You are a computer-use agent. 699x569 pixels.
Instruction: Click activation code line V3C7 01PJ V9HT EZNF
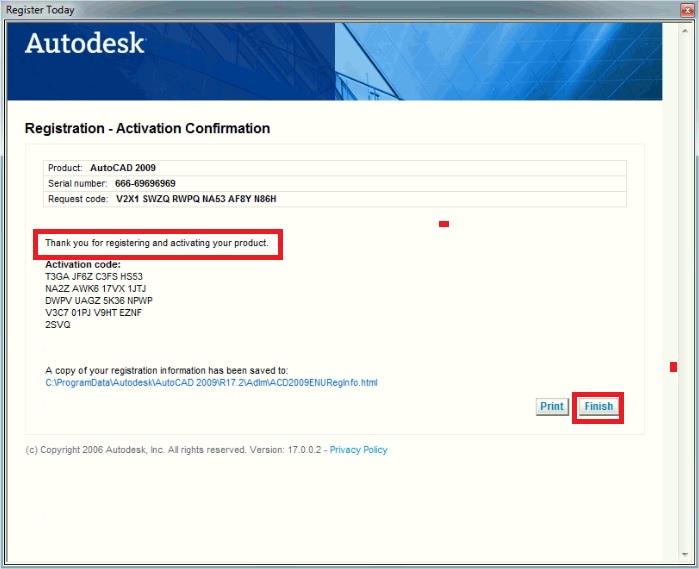coord(94,313)
